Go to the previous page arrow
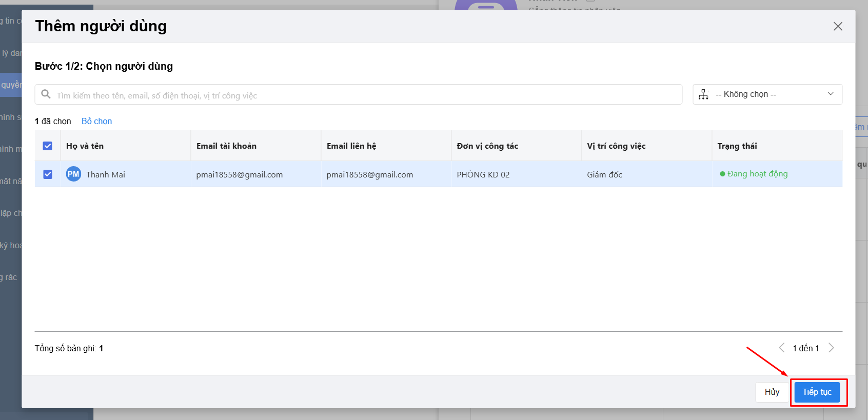 coord(782,348)
